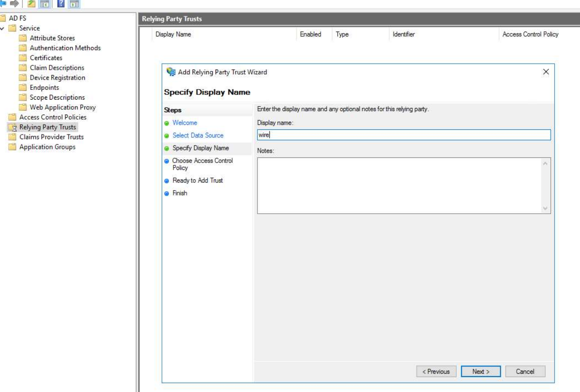580x392 pixels.
Task: Click the Next button
Action: pyautogui.click(x=480, y=372)
